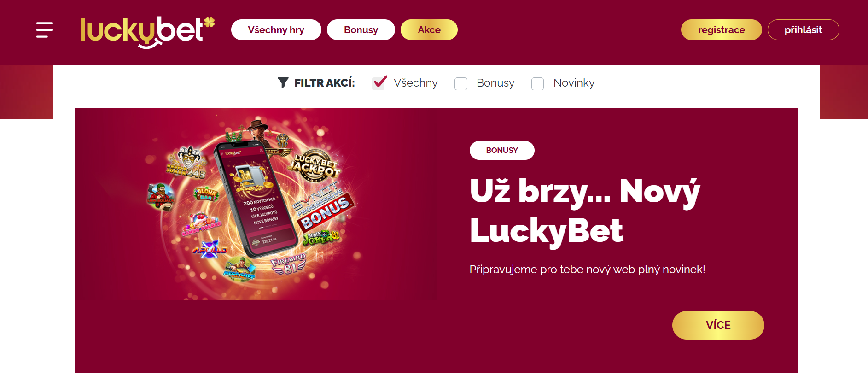This screenshot has width=868, height=375.
Task: Check the Bonusy filter checkbox
Action: point(461,83)
